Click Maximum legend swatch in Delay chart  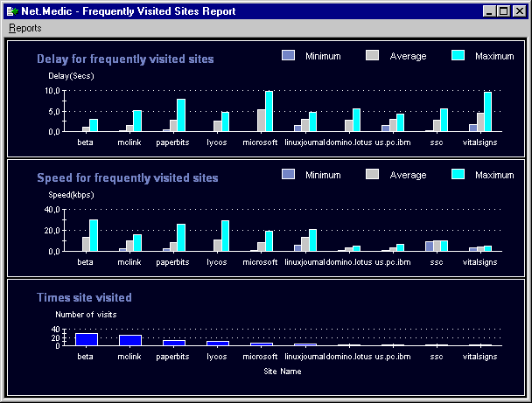point(457,56)
